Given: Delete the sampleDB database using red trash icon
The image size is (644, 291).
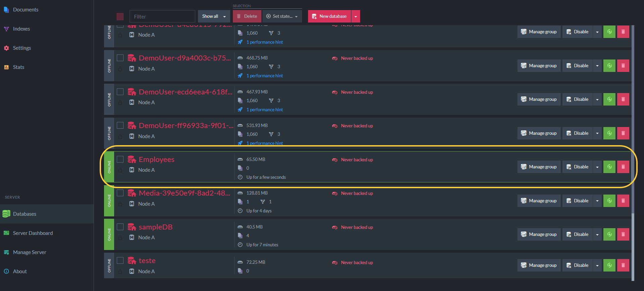Looking at the screenshot, I should coord(623,235).
